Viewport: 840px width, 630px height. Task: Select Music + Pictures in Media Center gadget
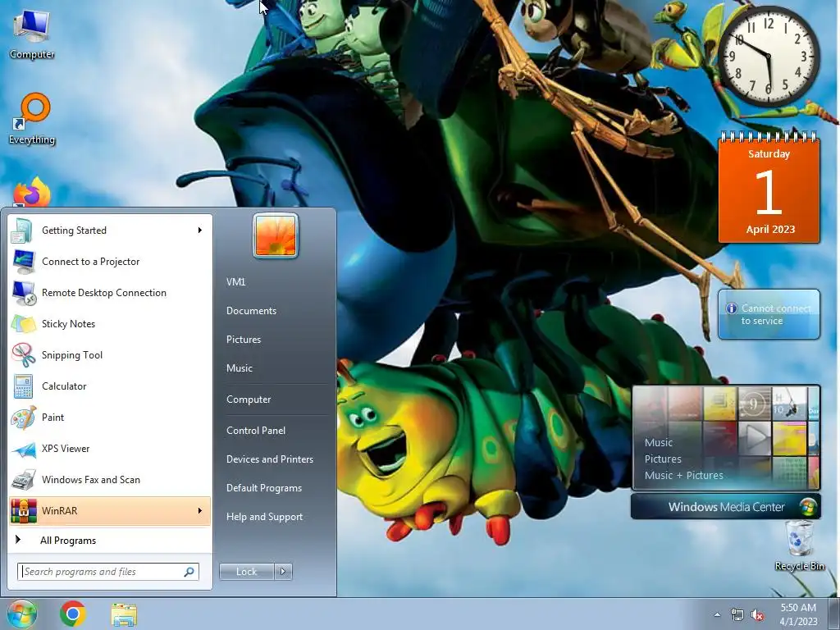(x=683, y=475)
